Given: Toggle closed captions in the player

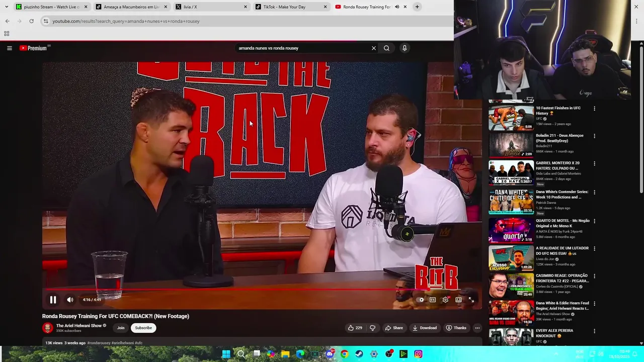Looking at the screenshot, I should click(433, 300).
